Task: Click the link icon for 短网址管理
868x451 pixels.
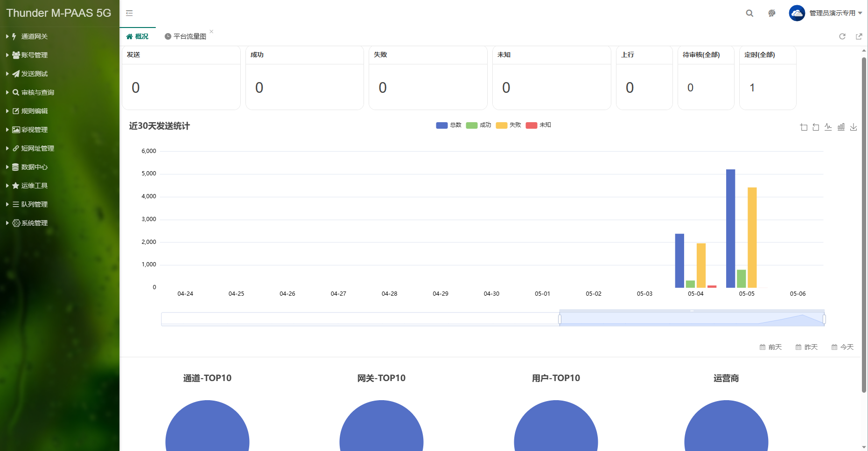Action: pos(16,148)
